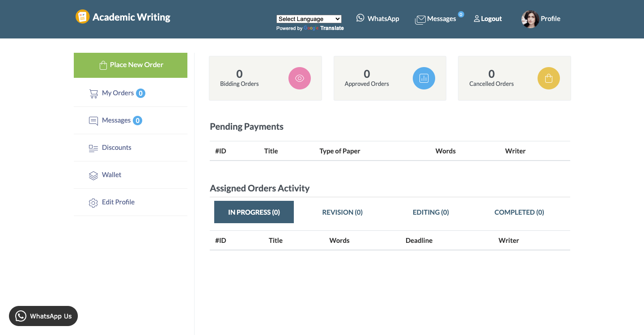
Task: Open the Discounts page from the sidebar
Action: click(116, 148)
